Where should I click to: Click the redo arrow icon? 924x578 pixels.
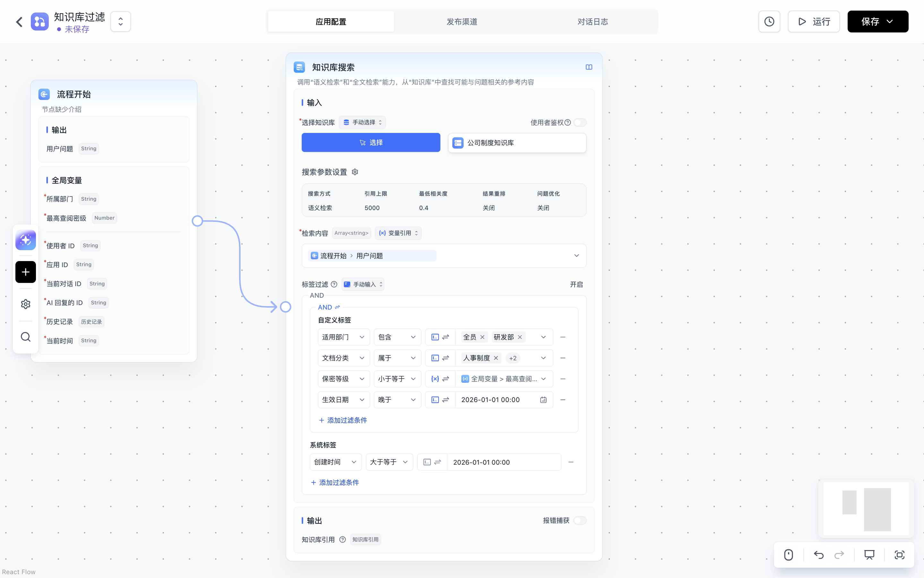click(839, 555)
